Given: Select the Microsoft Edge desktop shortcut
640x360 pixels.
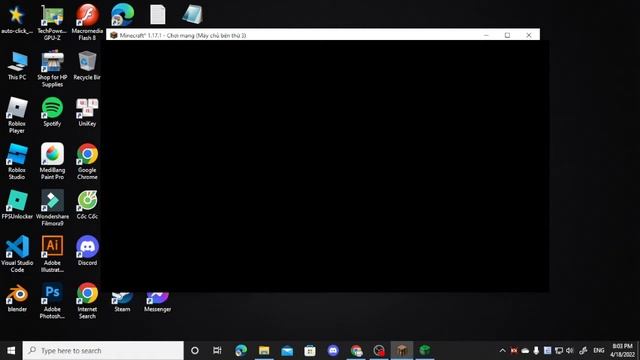Looking at the screenshot, I should tap(122, 15).
